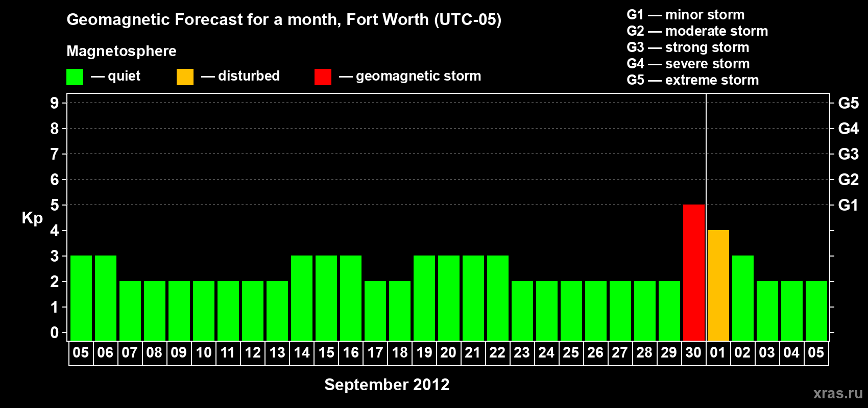
Task: Click the G5 — extreme storm legend entry
Action: click(693, 80)
